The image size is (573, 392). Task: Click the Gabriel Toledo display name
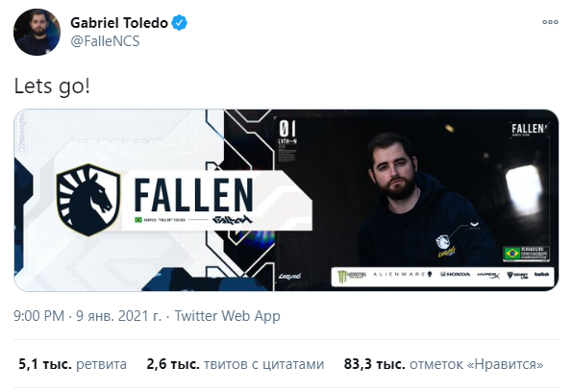[119, 23]
